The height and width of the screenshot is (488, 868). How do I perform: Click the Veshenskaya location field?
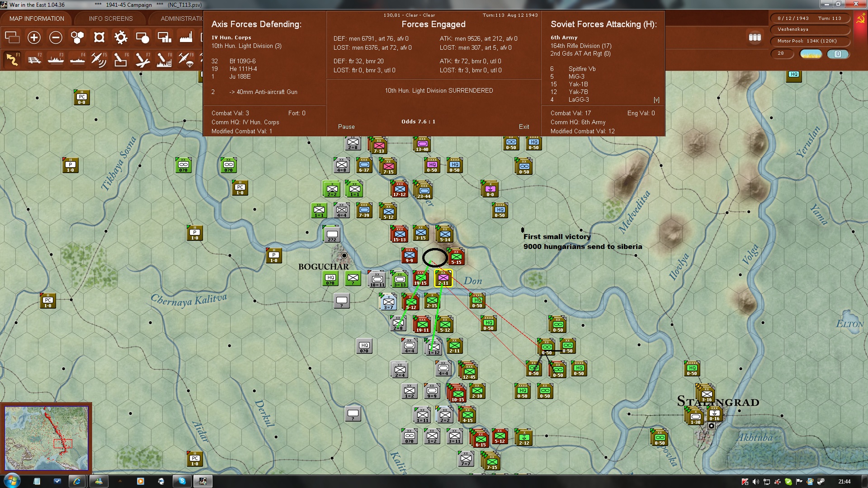pyautogui.click(x=809, y=29)
